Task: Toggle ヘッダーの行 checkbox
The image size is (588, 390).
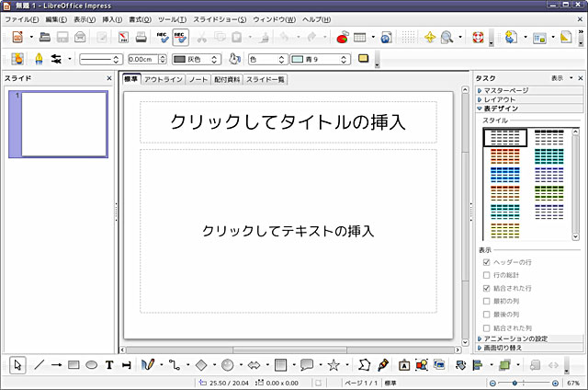Action: (486, 262)
